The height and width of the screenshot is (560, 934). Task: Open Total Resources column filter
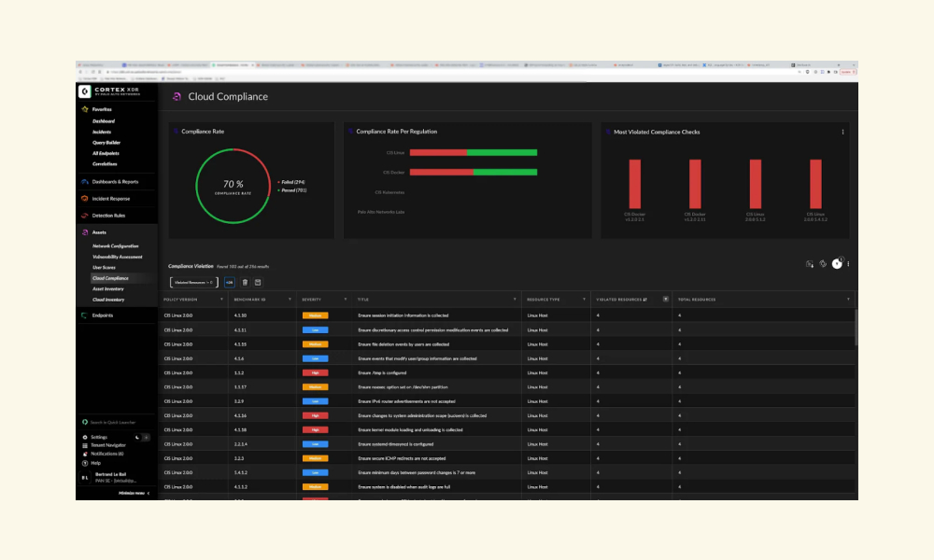[848, 300]
